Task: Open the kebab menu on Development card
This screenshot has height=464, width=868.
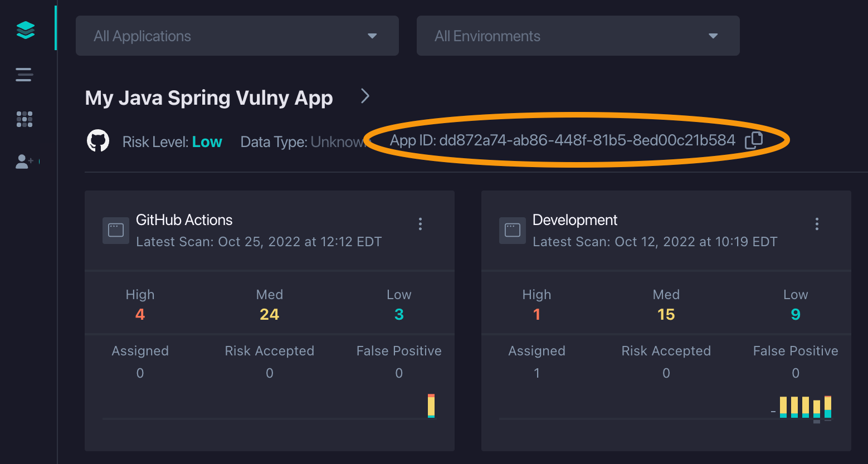Action: [x=817, y=224]
